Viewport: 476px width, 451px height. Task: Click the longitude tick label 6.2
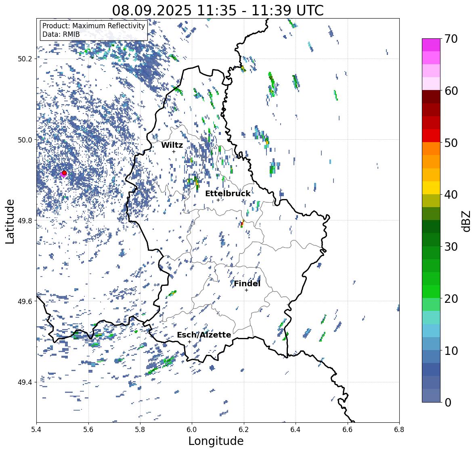pyautogui.click(x=244, y=430)
